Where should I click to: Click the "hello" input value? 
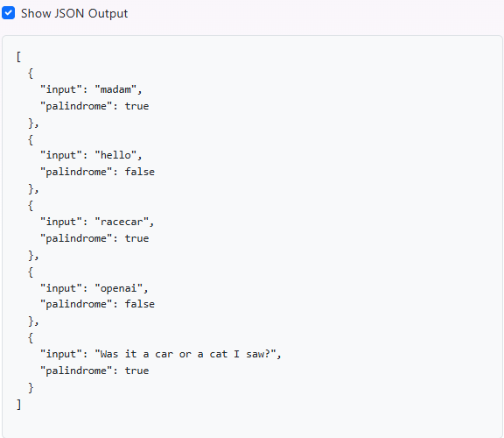pyautogui.click(x=115, y=155)
